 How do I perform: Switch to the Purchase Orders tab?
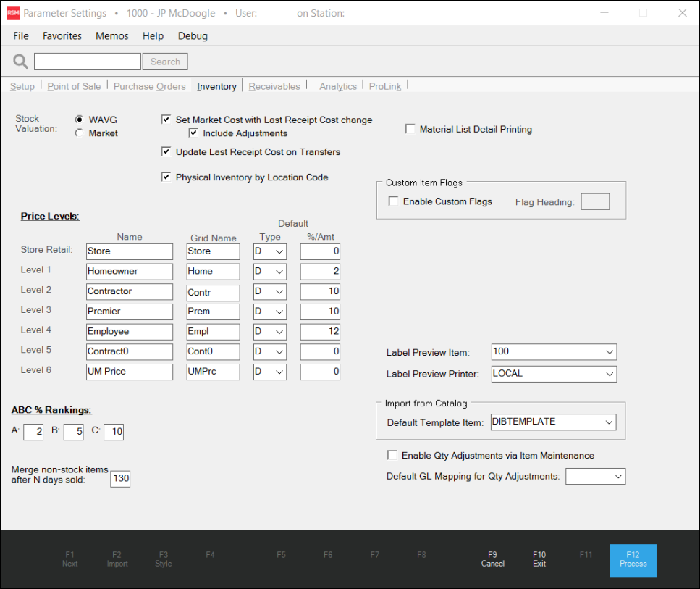(x=150, y=86)
